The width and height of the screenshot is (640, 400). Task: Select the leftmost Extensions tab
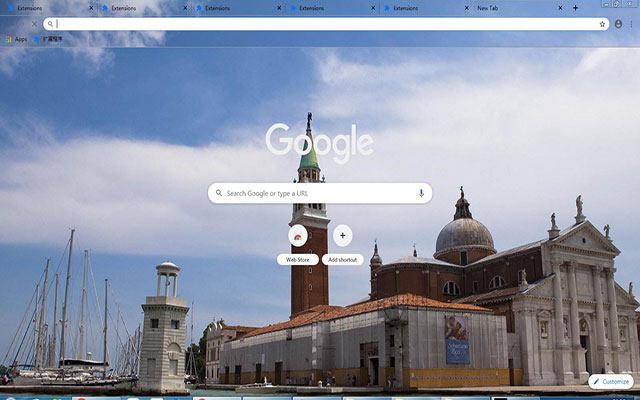tap(49, 8)
